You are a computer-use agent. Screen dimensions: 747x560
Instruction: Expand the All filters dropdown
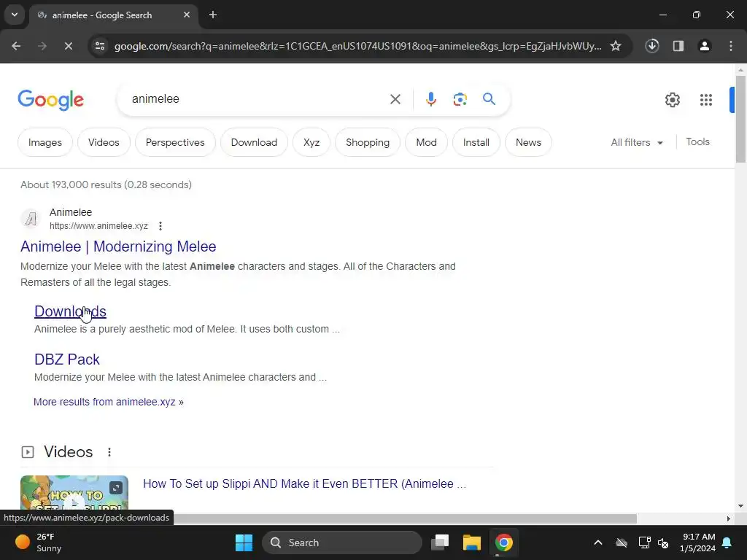[x=637, y=142]
